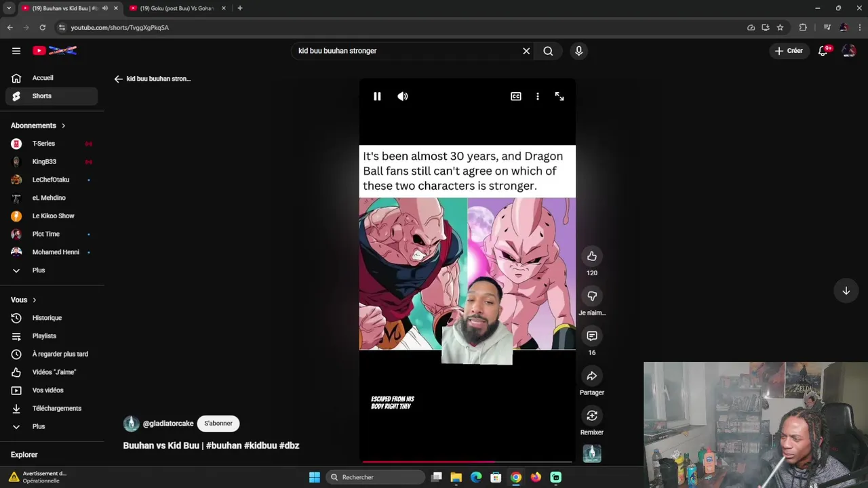Screen dimensions: 868x488
Task: Bookmark this page with the star
Action: pos(780,28)
